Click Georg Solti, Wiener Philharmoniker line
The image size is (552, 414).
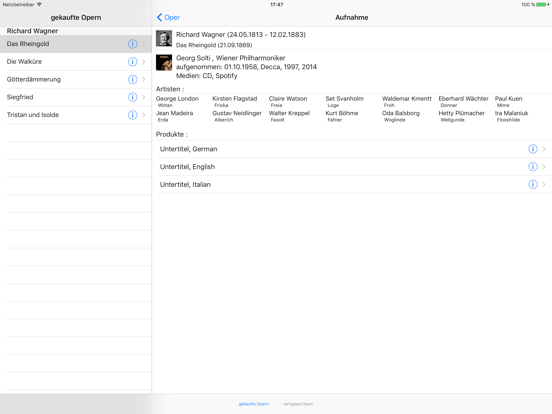coord(230,58)
